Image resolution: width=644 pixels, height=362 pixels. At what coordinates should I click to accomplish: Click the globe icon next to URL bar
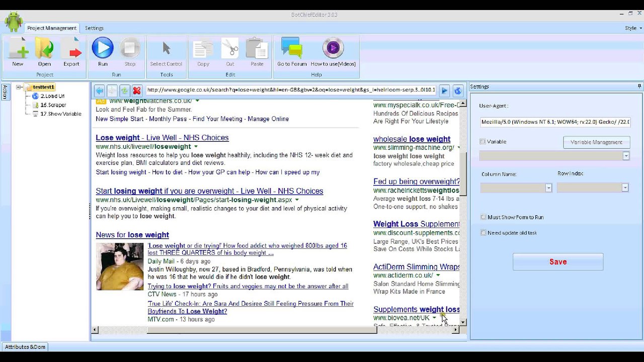[x=457, y=90]
